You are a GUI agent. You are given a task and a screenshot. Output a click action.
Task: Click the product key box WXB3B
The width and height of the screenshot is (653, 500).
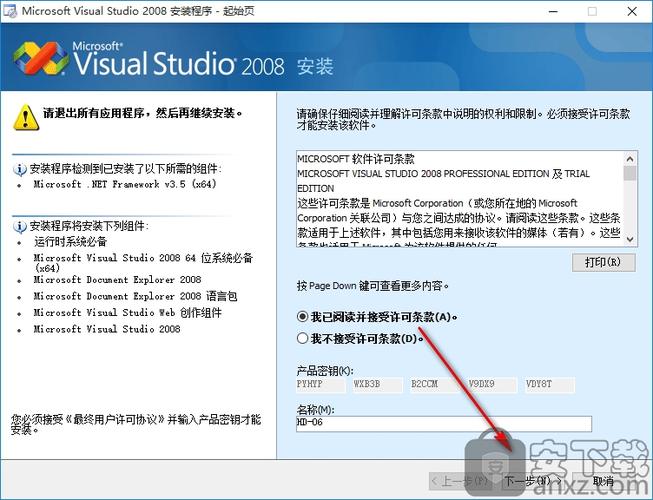[378, 385]
